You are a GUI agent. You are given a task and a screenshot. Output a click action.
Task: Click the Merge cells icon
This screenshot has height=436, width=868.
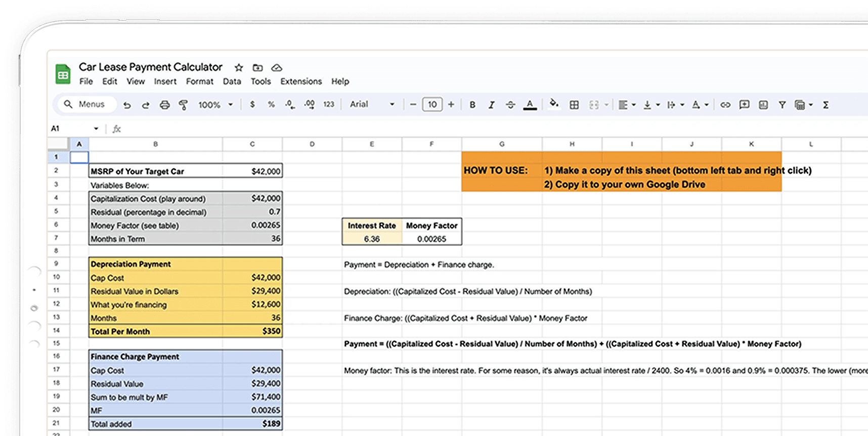coord(594,105)
